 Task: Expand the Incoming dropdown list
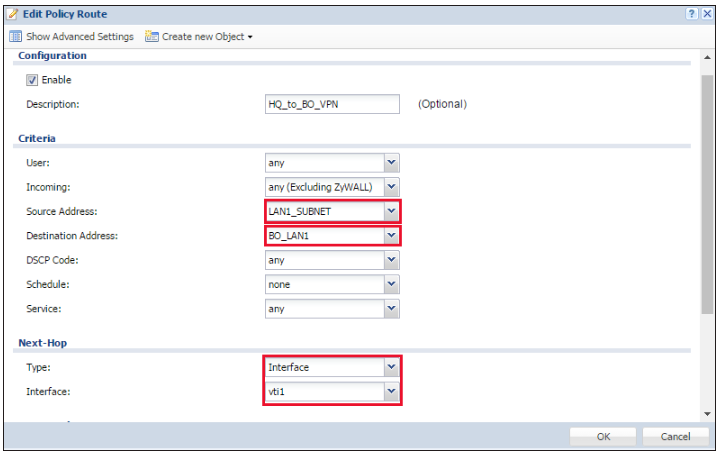click(391, 187)
